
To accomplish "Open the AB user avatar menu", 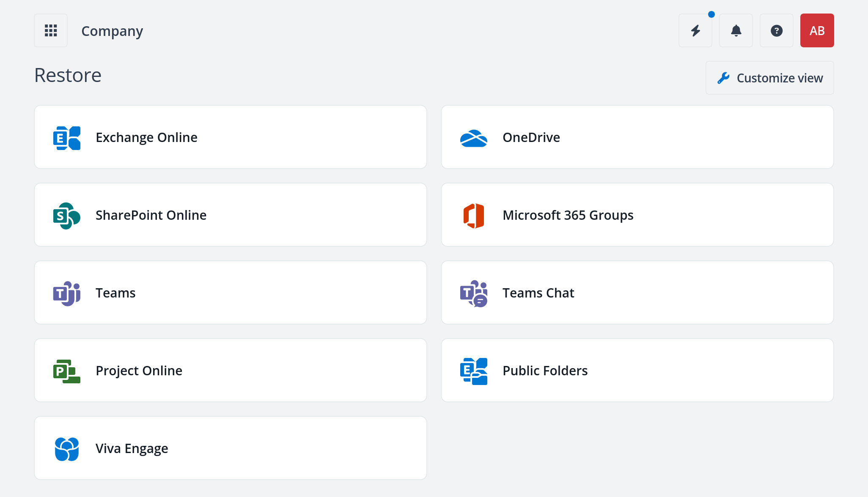I will 817,30.
